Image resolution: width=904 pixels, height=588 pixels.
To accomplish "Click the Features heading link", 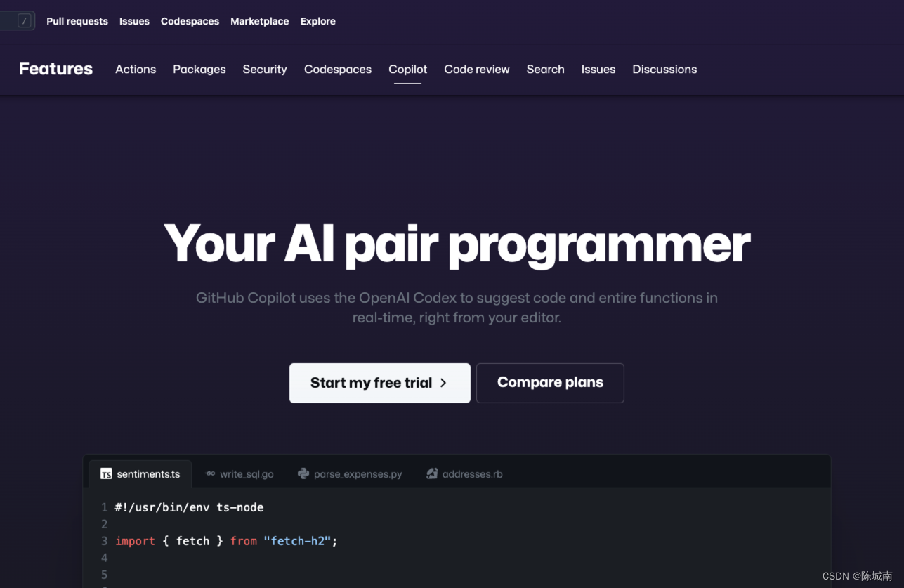I will click(55, 69).
